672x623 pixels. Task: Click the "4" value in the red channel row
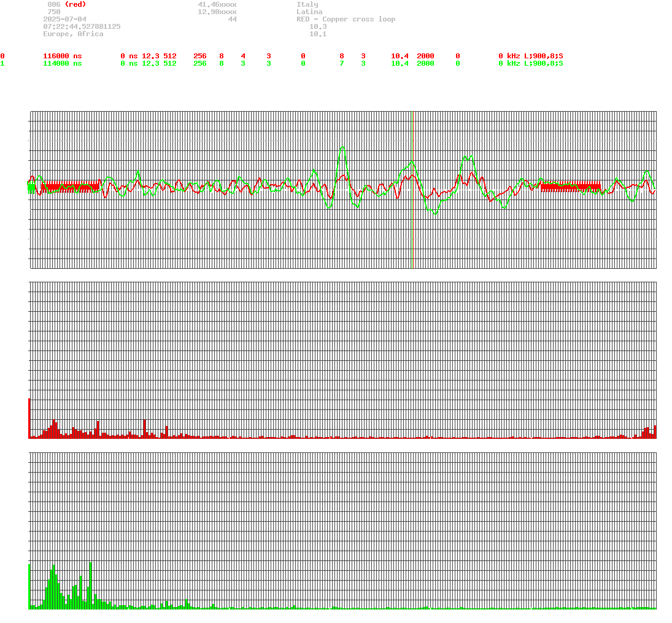click(243, 56)
